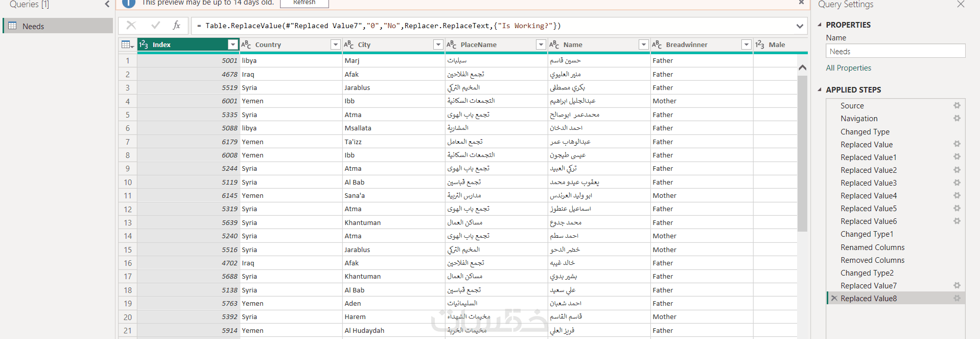Click the query Name input field
Viewport: 980px width, 339px height.
pyautogui.click(x=895, y=51)
